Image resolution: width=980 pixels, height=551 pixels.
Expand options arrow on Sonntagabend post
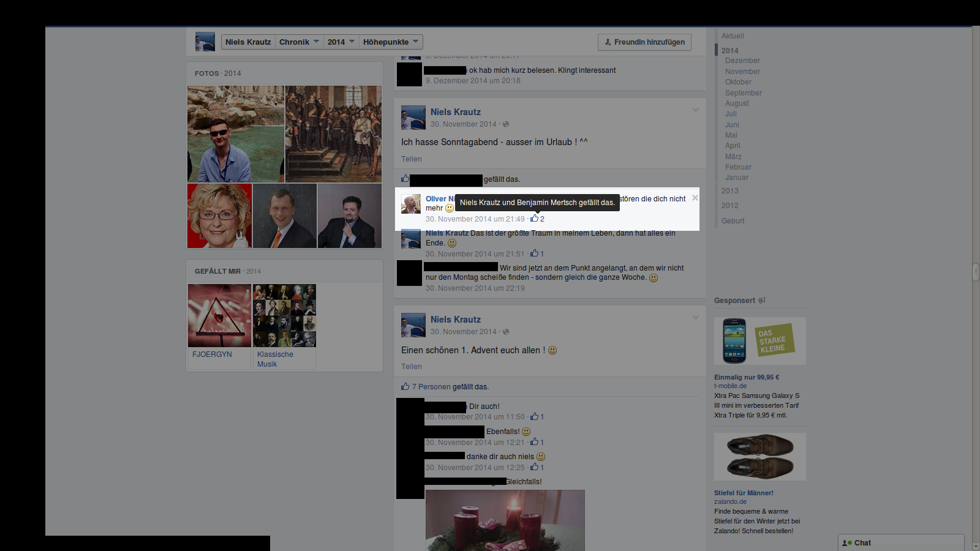[x=696, y=110]
